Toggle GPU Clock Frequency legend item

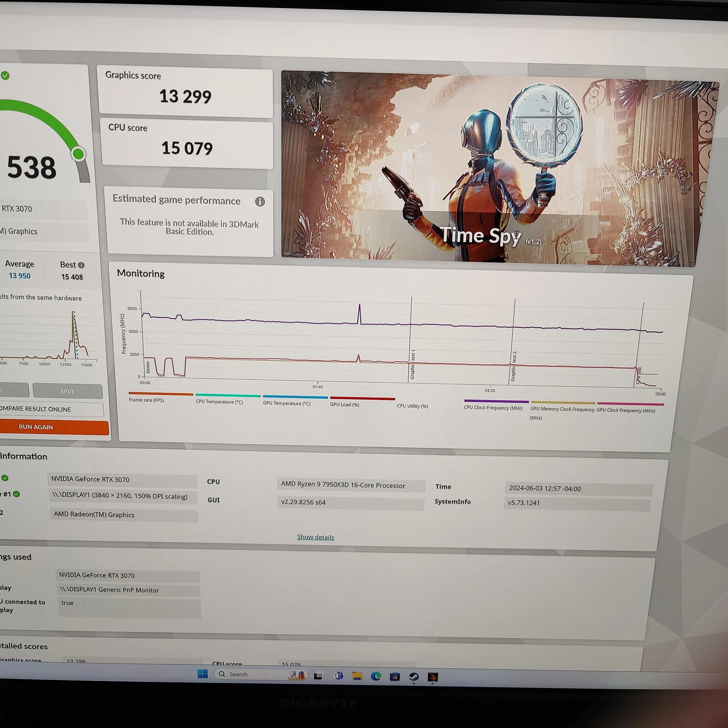[630, 408]
